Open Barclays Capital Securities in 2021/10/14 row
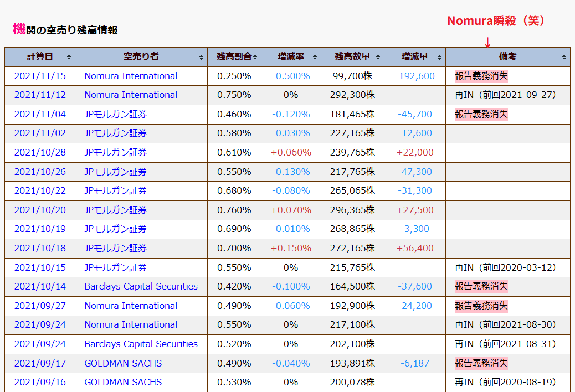Viewport: 575px width, 392px height. [x=141, y=286]
